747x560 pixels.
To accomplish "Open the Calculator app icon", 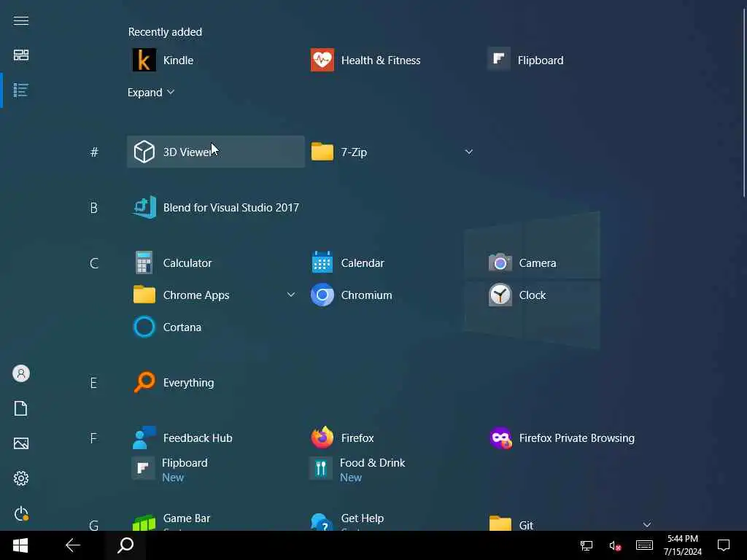I will (x=144, y=262).
